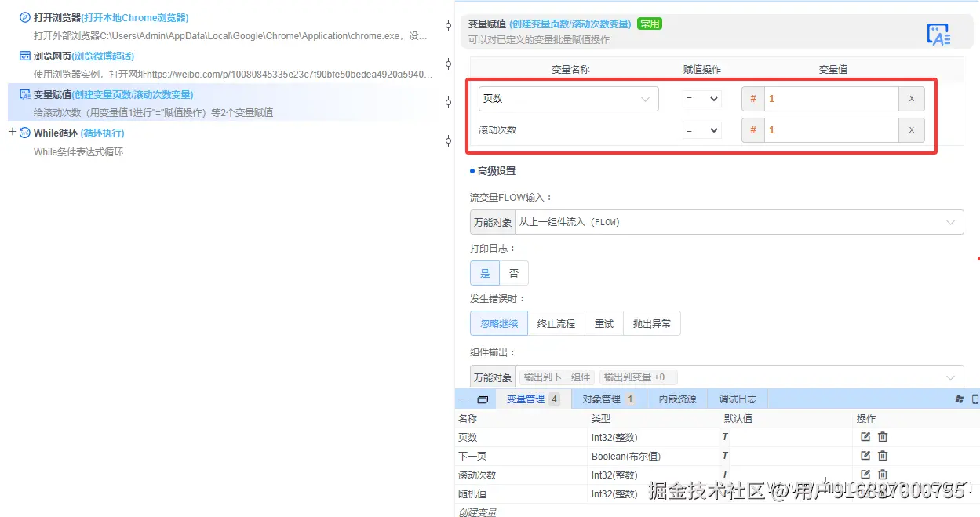The height and width of the screenshot is (517, 980).
Task: Switch to the 变量管理 tab
Action: coord(533,399)
